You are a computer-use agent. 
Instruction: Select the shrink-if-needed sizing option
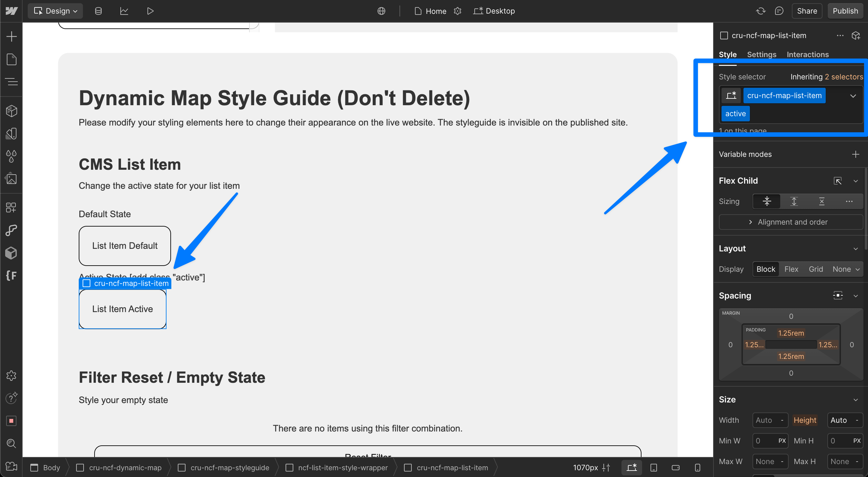pos(767,201)
